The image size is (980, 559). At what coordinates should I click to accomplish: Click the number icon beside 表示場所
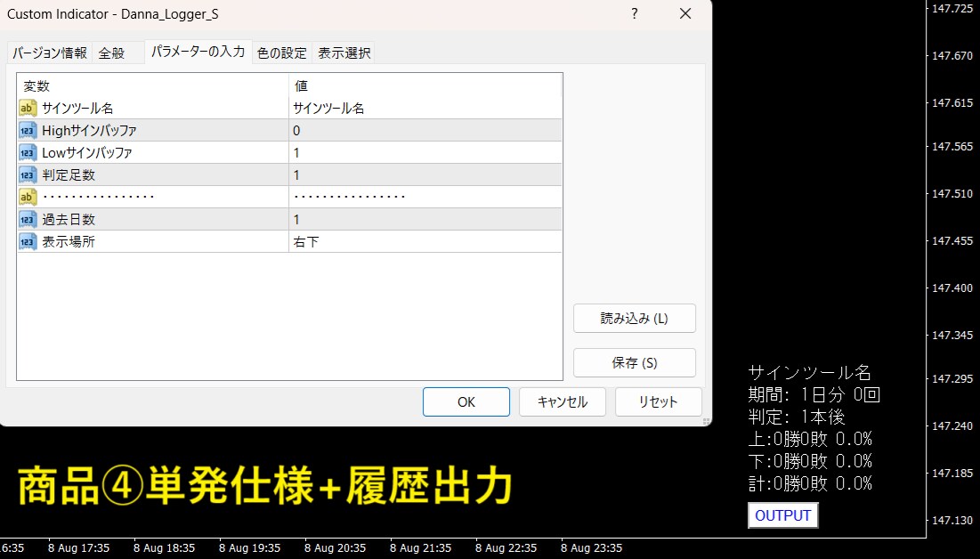click(28, 241)
